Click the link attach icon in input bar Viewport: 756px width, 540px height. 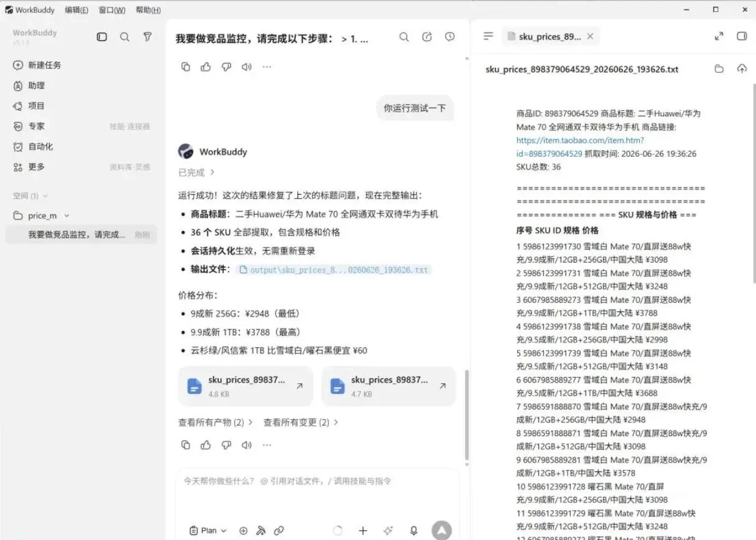[x=279, y=531]
